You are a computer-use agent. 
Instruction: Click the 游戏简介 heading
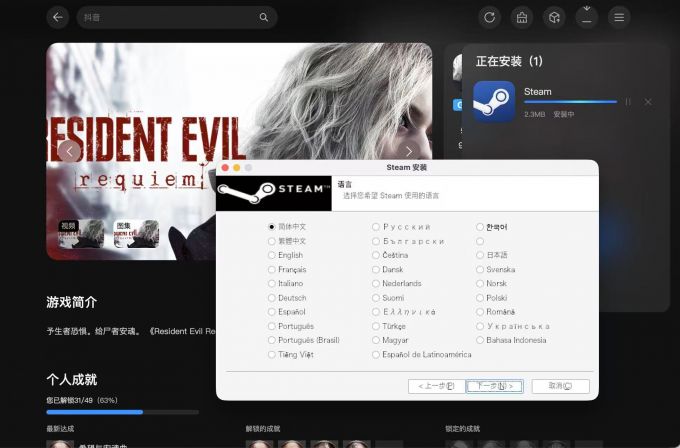72,302
